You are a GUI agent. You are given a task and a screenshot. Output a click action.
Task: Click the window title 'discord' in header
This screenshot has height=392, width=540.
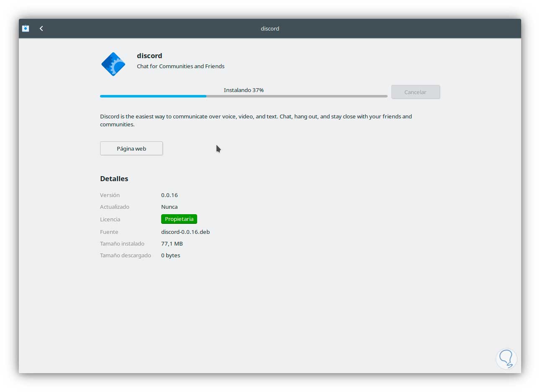coord(270,28)
